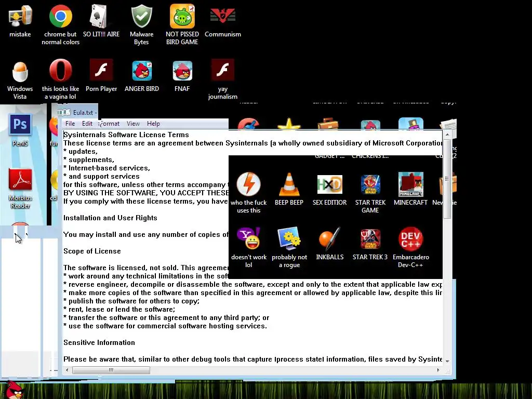Screen dimensions: 532x399
Task: Click the Eula.txt window title bar
Action: tap(77, 112)
